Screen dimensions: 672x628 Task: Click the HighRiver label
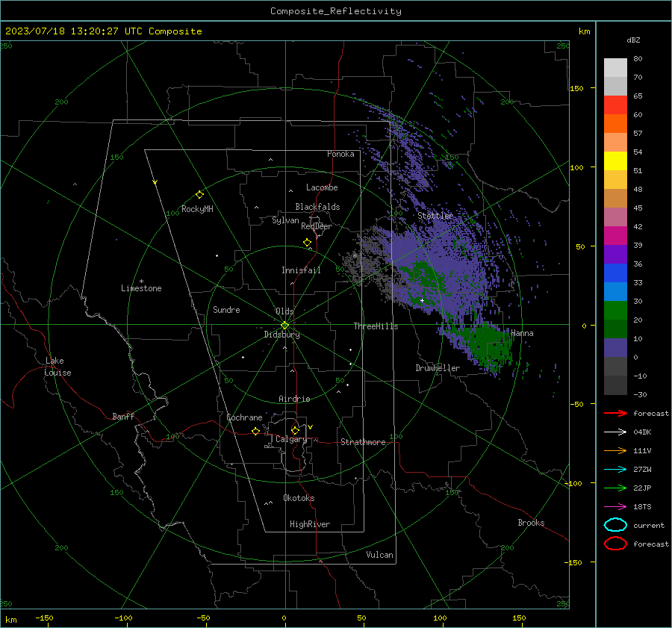tap(310, 524)
